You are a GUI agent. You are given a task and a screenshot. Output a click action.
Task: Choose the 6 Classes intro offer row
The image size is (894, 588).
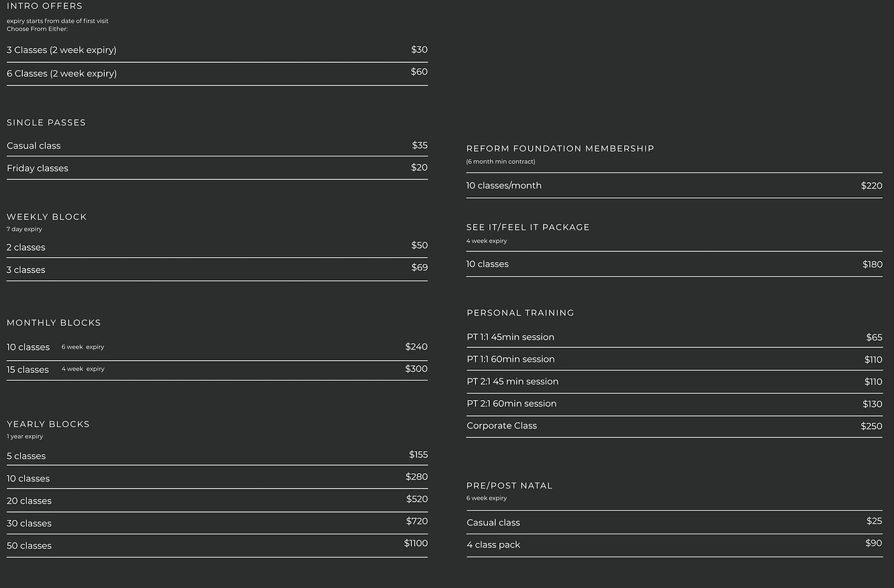click(217, 73)
